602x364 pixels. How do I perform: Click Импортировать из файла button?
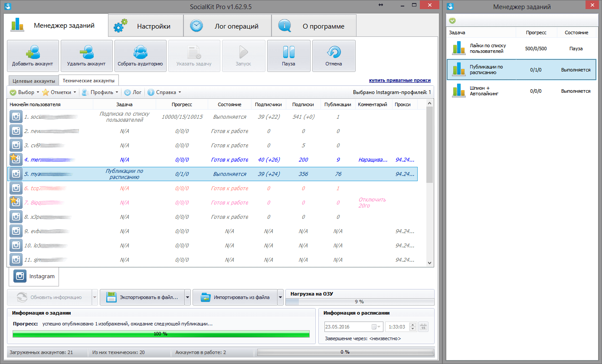(x=235, y=297)
